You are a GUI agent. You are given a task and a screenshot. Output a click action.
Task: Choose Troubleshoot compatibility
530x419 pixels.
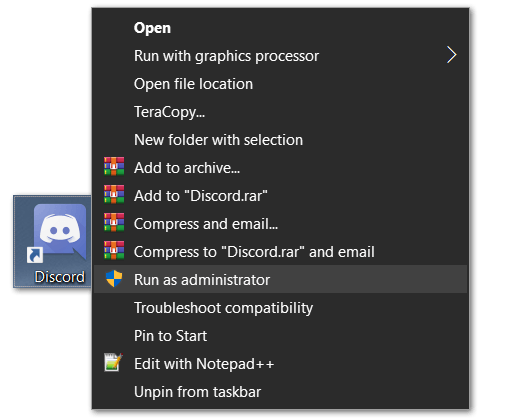281,308
